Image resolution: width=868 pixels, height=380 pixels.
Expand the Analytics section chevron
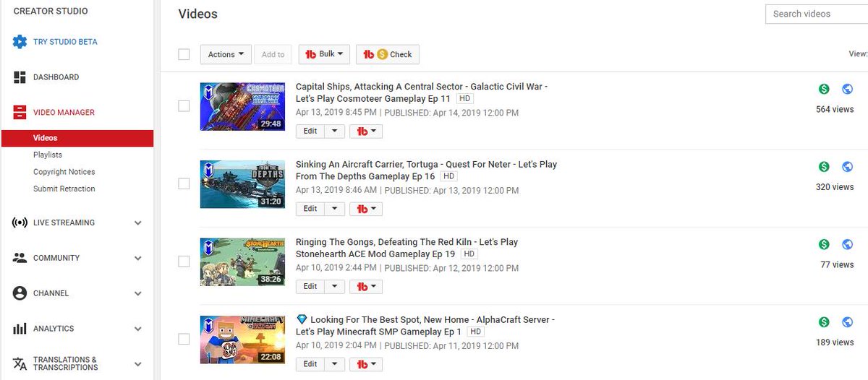[138, 329]
